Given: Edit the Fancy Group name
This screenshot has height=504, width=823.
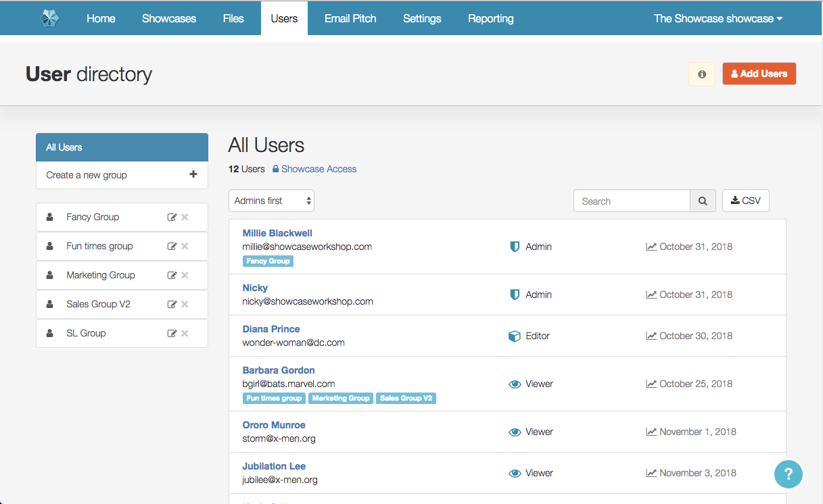Looking at the screenshot, I should pyautogui.click(x=172, y=218).
